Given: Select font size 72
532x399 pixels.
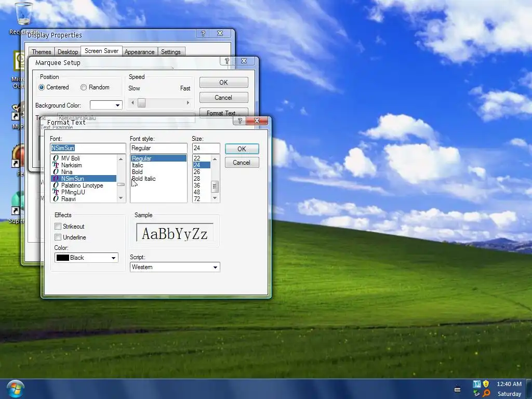Looking at the screenshot, I should pyautogui.click(x=202, y=199).
